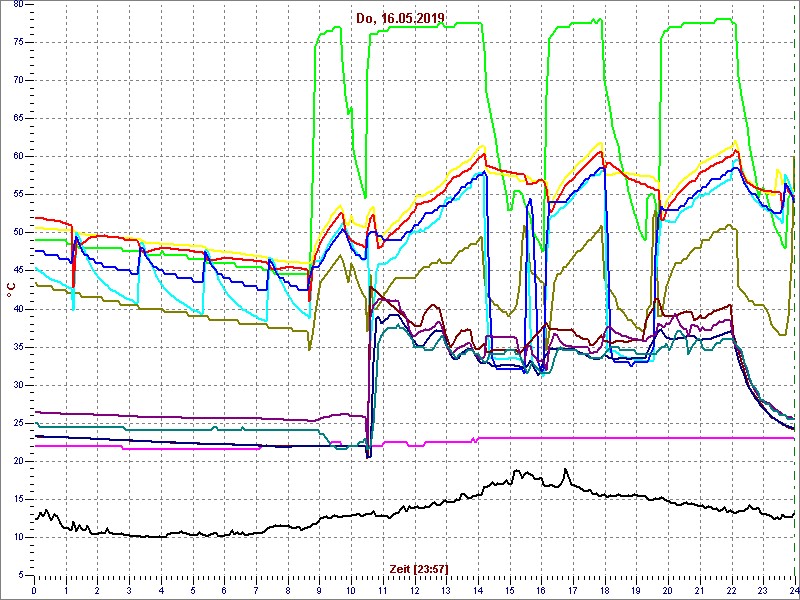This screenshot has height=600, width=800.
Task: Click hour 4 on the time axis
Action: 161,592
